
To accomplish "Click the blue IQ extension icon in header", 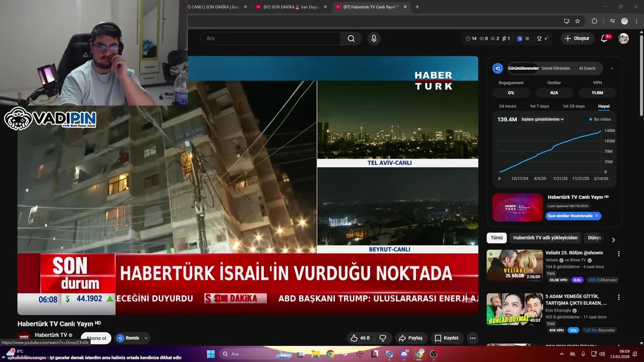I will [x=520, y=38].
